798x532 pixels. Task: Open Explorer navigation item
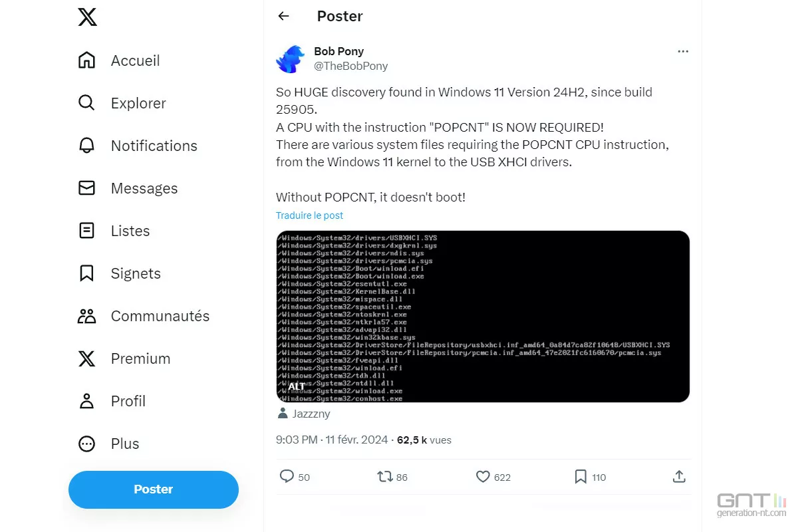(x=122, y=103)
